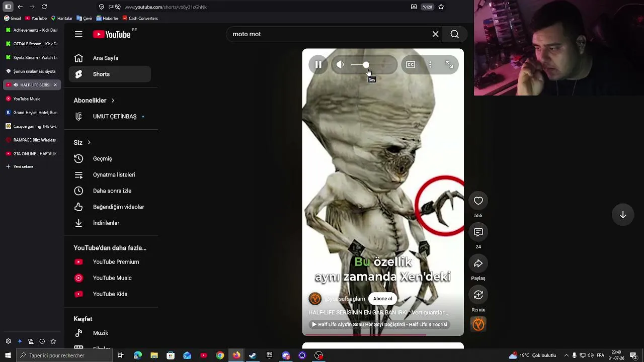Image resolution: width=644 pixels, height=362 pixels.
Task: Open the Windows Start menu
Action: [x=8, y=355]
